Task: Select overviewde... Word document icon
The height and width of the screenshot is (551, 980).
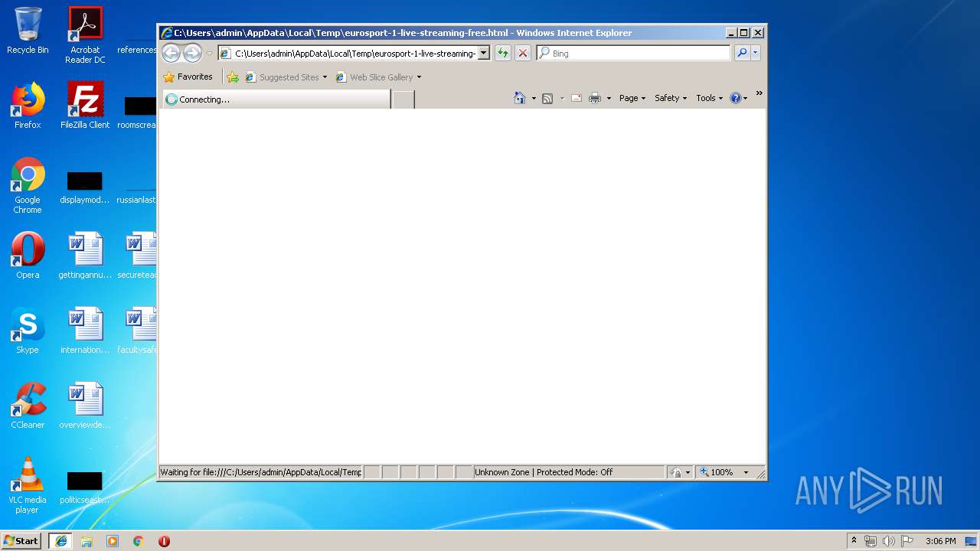Action: tap(85, 406)
